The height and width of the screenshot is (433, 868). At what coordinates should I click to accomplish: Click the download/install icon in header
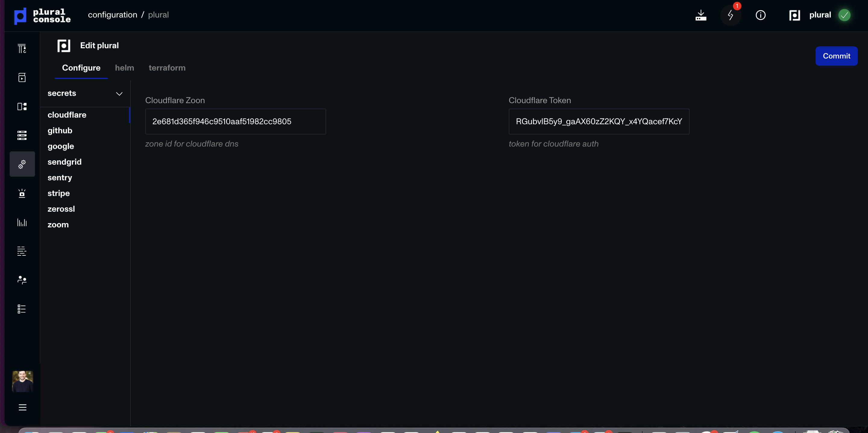(x=700, y=15)
